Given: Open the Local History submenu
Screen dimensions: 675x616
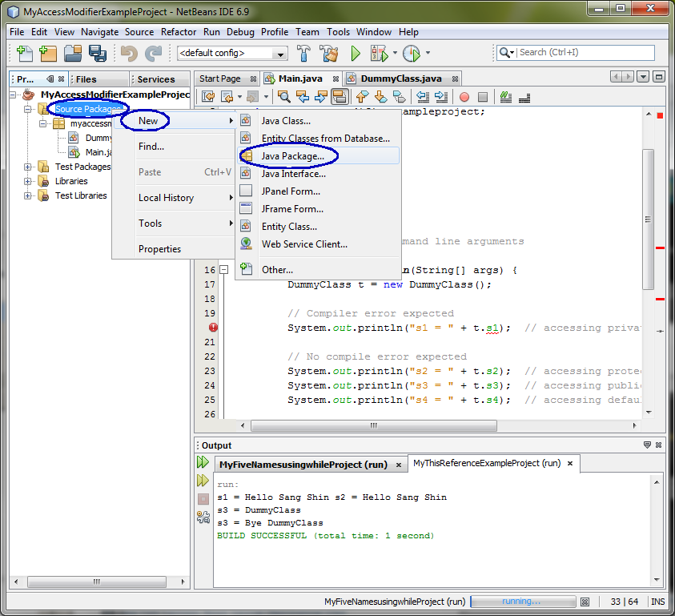Looking at the screenshot, I should click(174, 198).
